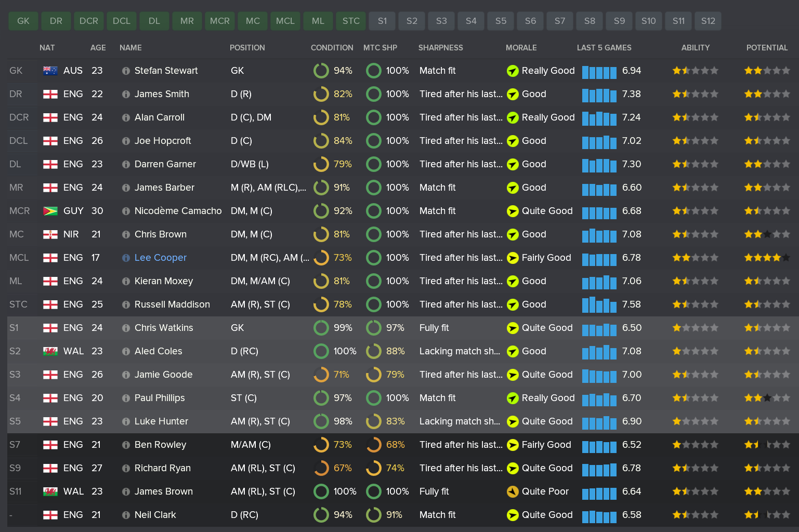Open Lee Cooper's player profile link

(x=160, y=258)
